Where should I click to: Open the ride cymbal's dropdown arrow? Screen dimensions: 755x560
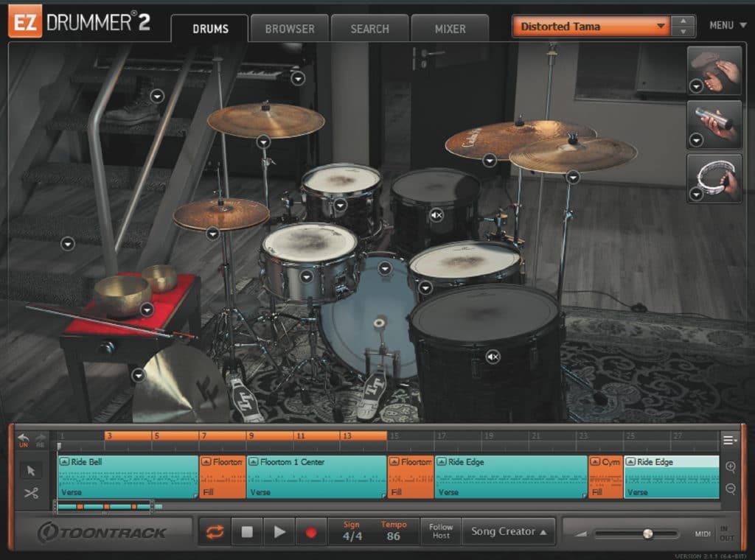490,160
